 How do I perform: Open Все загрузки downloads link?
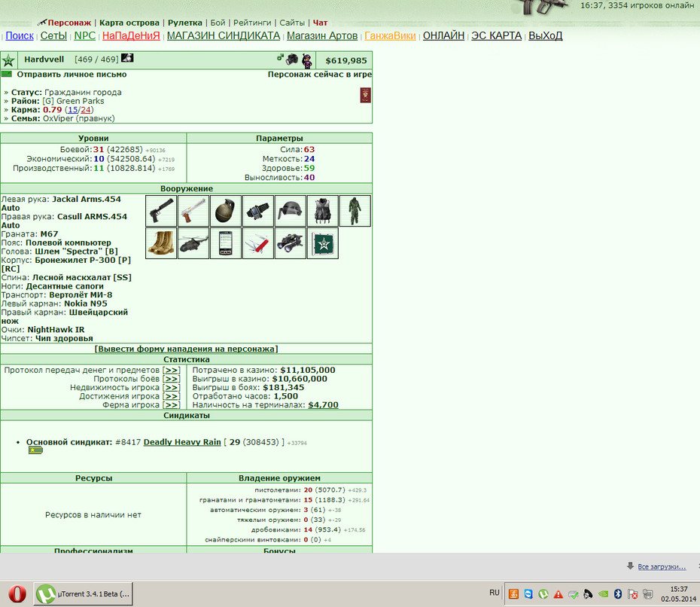tap(662, 567)
